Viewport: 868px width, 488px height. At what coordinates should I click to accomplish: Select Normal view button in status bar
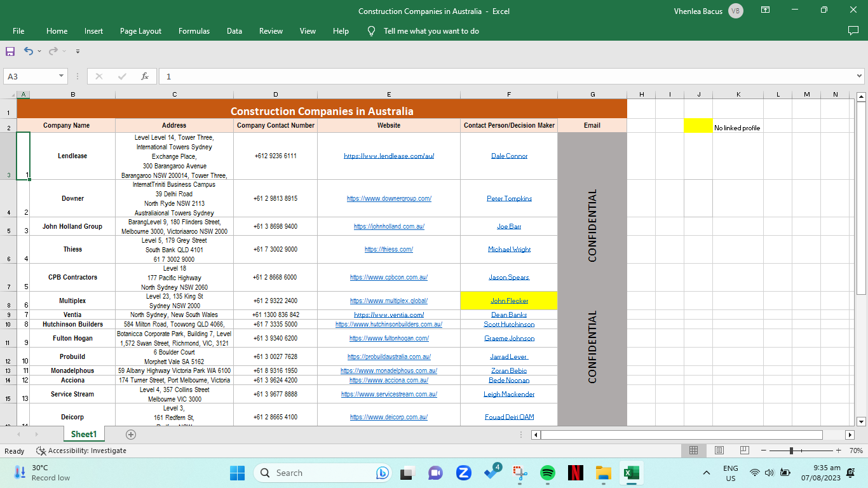coord(694,451)
